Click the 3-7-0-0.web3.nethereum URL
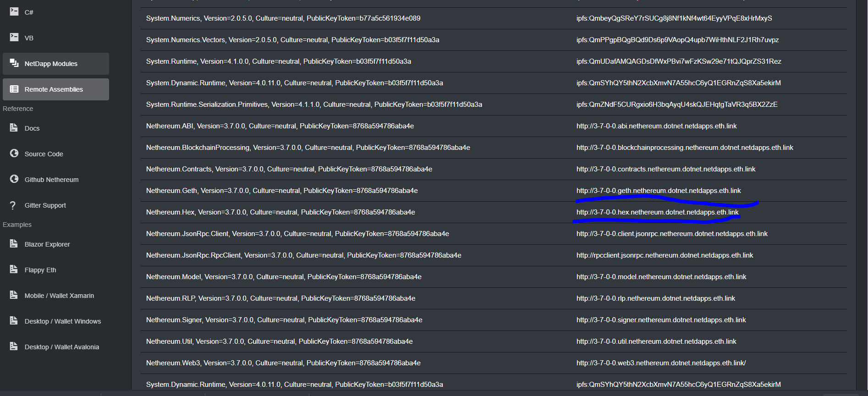The image size is (868, 396). pyautogui.click(x=661, y=363)
